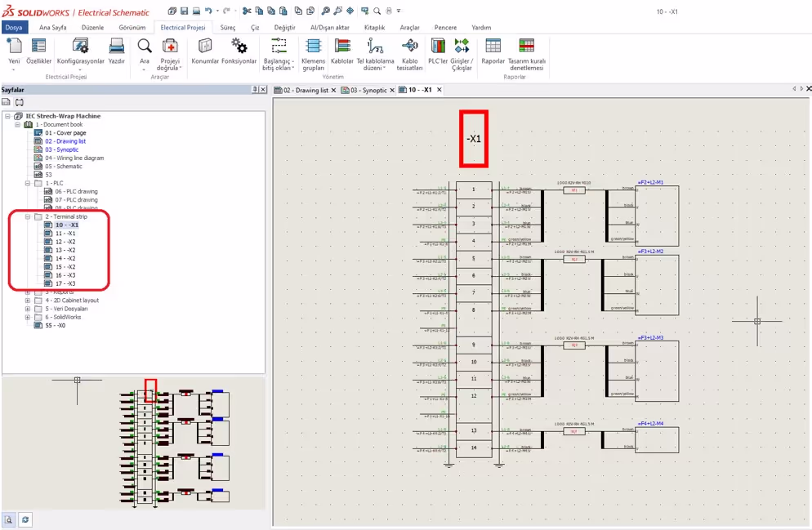The height and width of the screenshot is (530, 812).
Task: Click refresh icon below preview pane
Action: (x=25, y=519)
